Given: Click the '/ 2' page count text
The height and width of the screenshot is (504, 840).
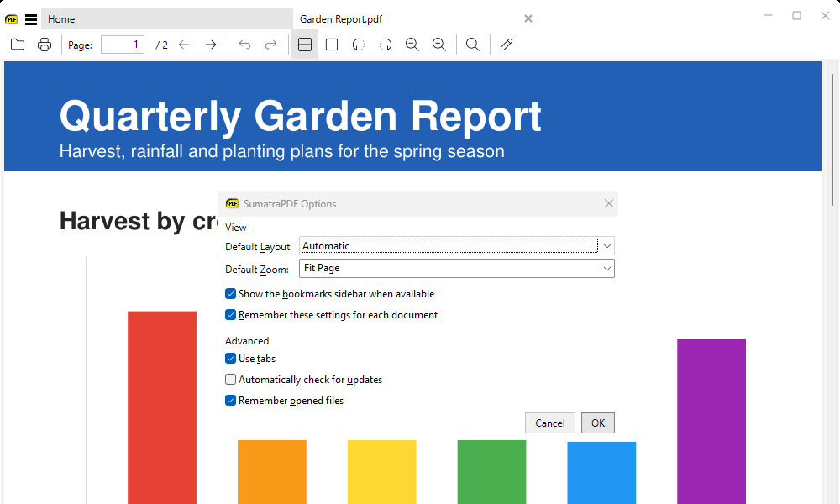Looking at the screenshot, I should (x=161, y=45).
